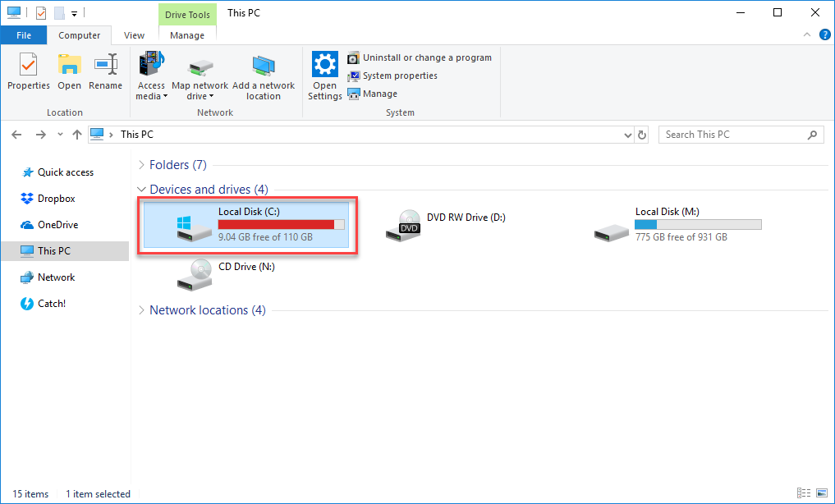This screenshot has width=835, height=504.
Task: Open System properties from ribbon
Action: [x=392, y=76]
